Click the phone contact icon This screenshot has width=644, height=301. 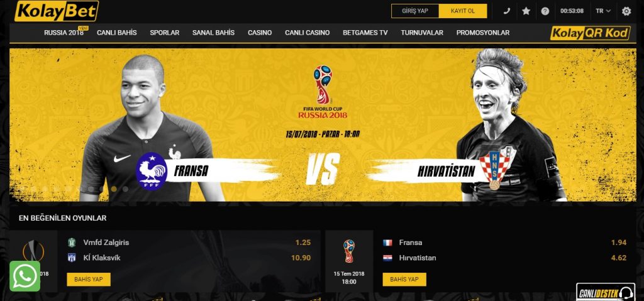(x=507, y=11)
